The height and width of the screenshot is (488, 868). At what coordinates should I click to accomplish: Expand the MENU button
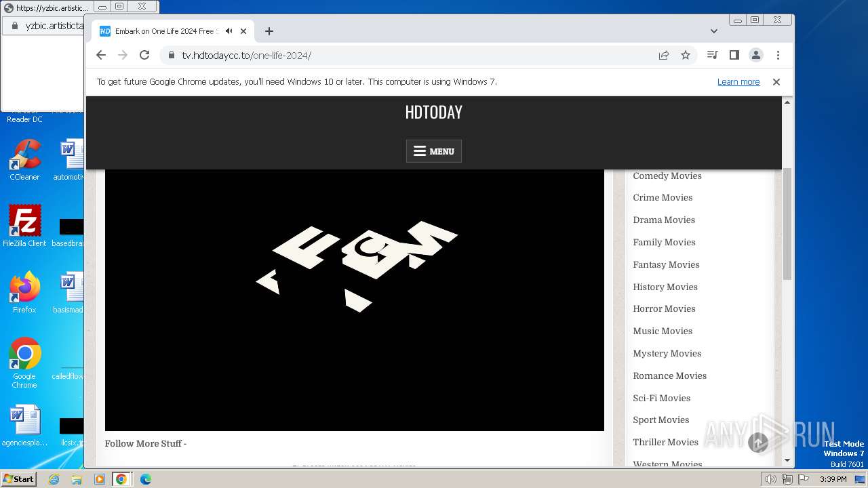click(x=434, y=151)
